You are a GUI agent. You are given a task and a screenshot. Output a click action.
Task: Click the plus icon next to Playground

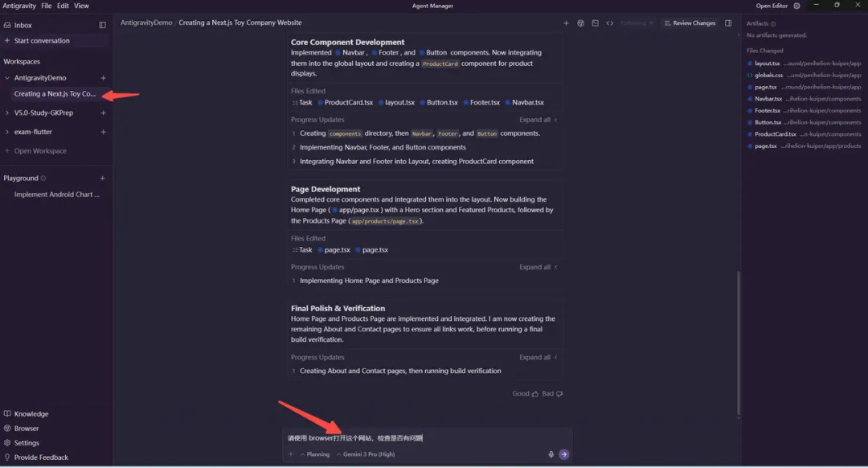[x=102, y=179]
